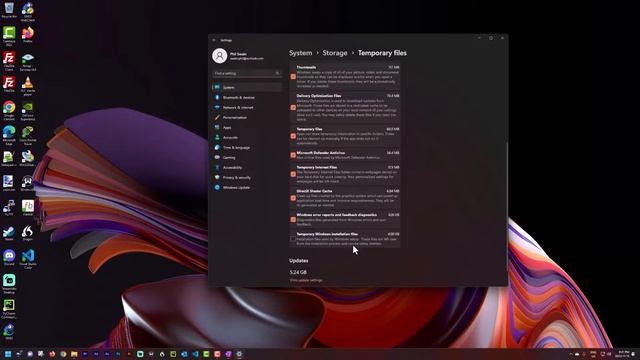Select the Visual Studio Code desktop icon

tap(28, 259)
